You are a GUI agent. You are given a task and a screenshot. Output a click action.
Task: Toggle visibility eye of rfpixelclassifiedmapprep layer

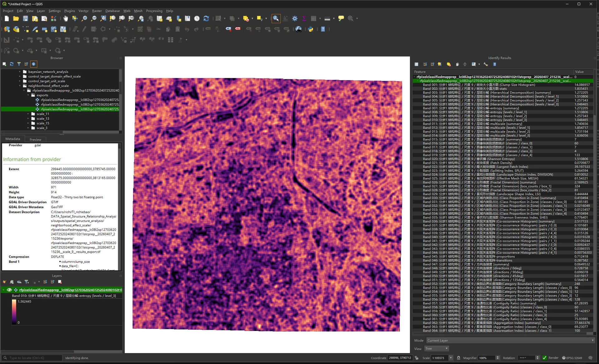[x=9, y=290]
